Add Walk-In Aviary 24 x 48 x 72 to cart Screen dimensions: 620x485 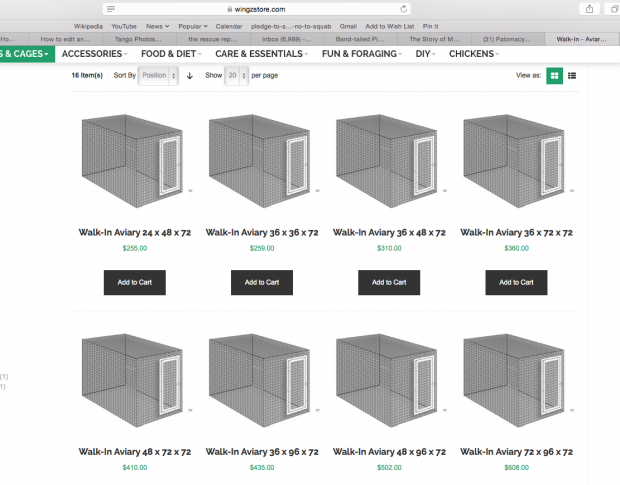135,282
